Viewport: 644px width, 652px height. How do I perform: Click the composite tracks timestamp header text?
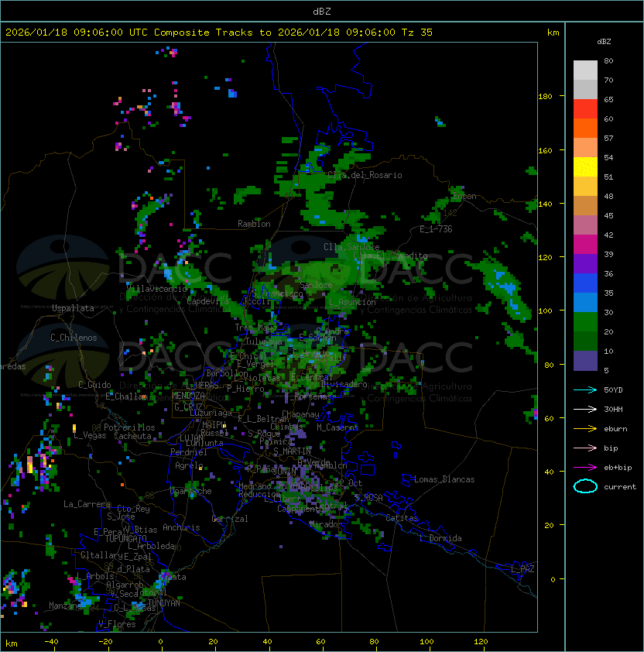point(219,33)
